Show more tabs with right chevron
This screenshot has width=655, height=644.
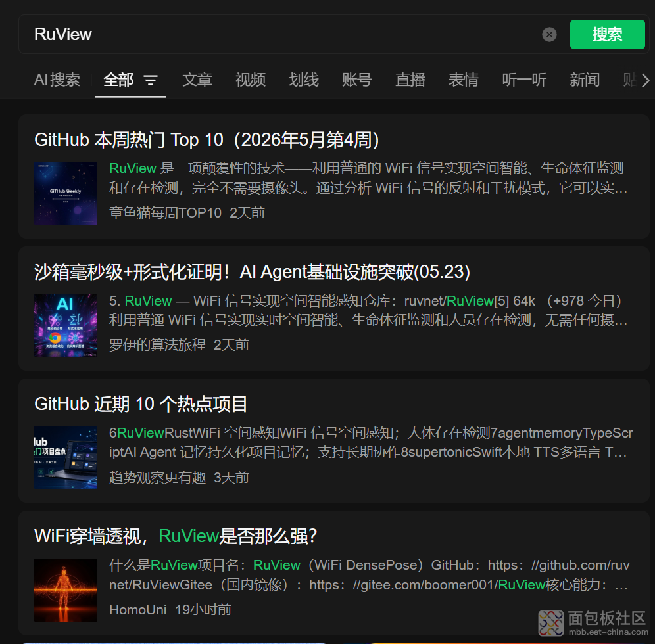tap(645, 80)
